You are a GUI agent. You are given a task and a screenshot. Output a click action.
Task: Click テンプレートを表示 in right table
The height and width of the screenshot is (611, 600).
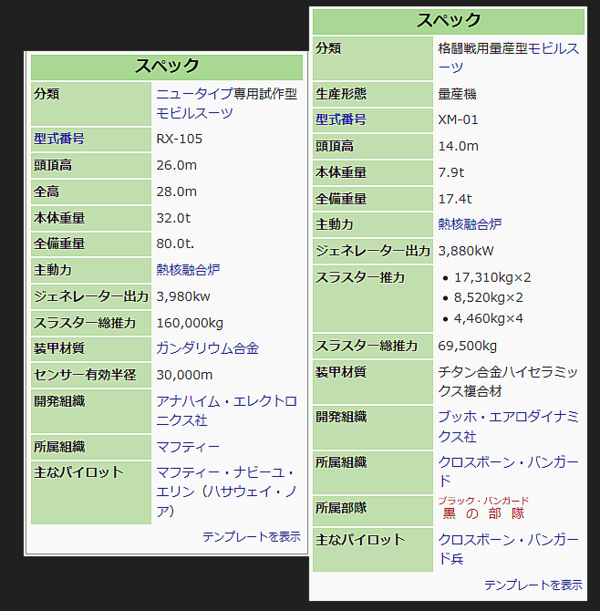coord(533,585)
